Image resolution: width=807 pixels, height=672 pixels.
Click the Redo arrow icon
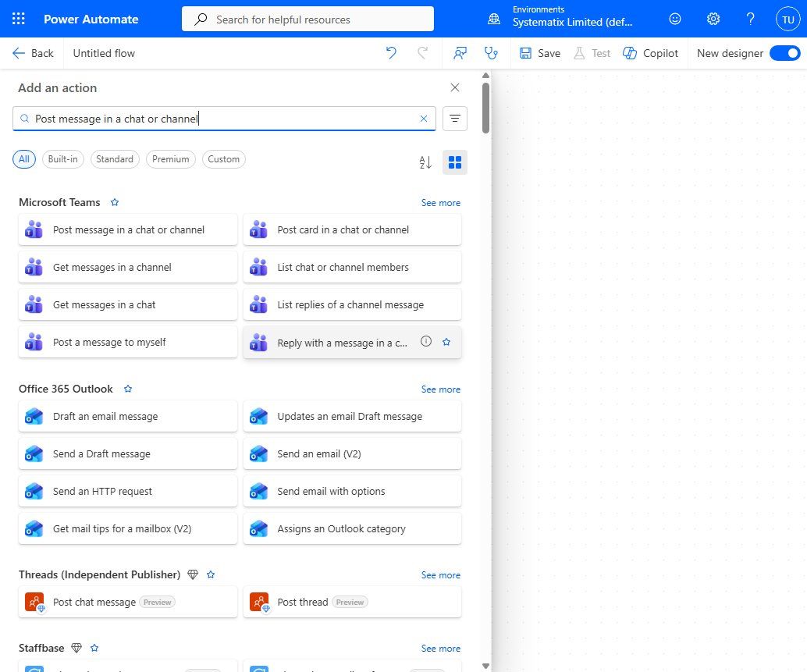[x=422, y=53]
